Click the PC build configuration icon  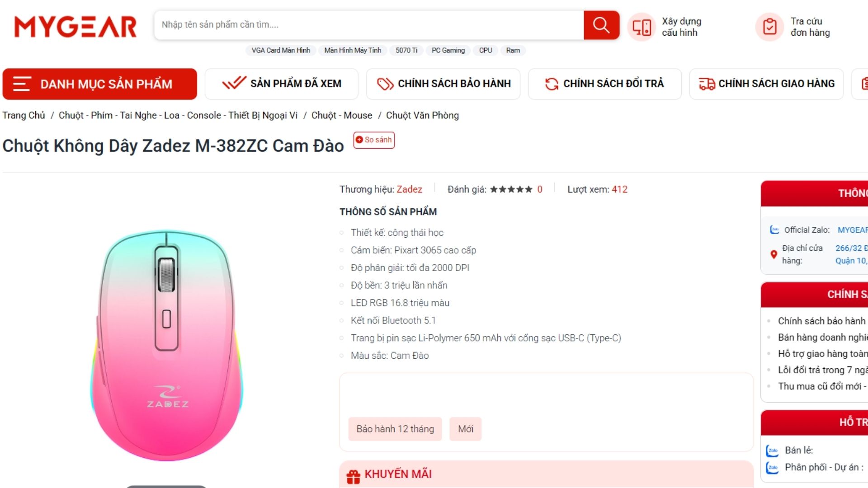[x=642, y=27]
